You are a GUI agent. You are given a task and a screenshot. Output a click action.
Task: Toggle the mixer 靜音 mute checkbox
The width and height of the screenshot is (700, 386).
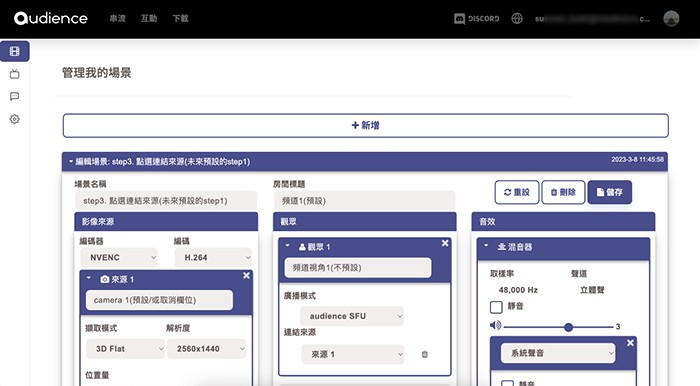(x=496, y=307)
